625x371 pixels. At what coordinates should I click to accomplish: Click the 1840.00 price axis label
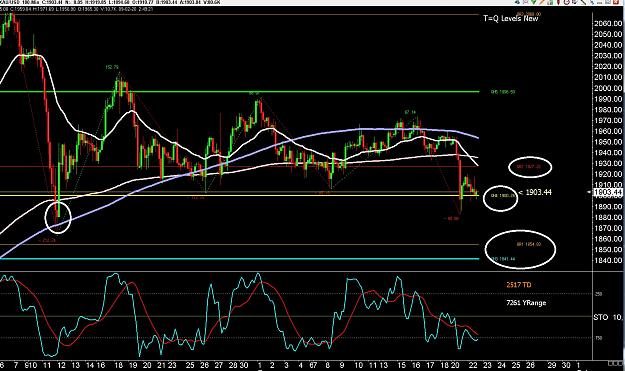click(x=608, y=260)
